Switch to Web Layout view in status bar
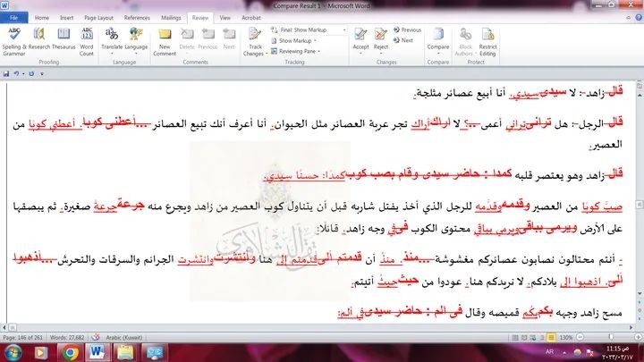The image size is (644, 362). click(533, 337)
